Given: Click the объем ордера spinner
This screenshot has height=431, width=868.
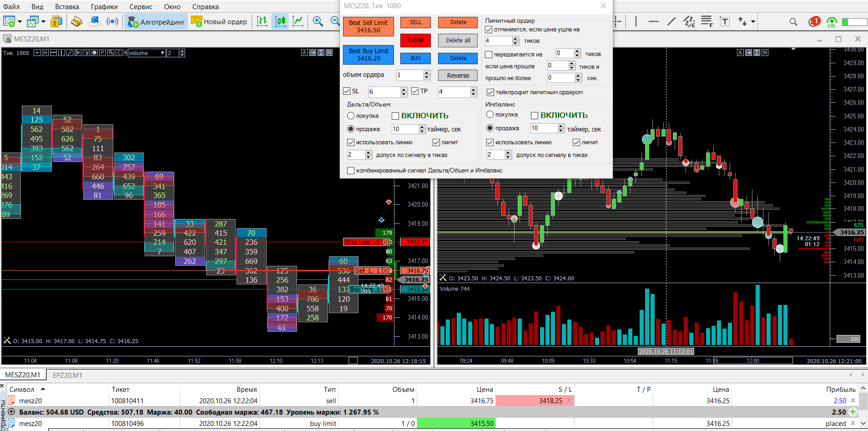Looking at the screenshot, I should 426,75.
